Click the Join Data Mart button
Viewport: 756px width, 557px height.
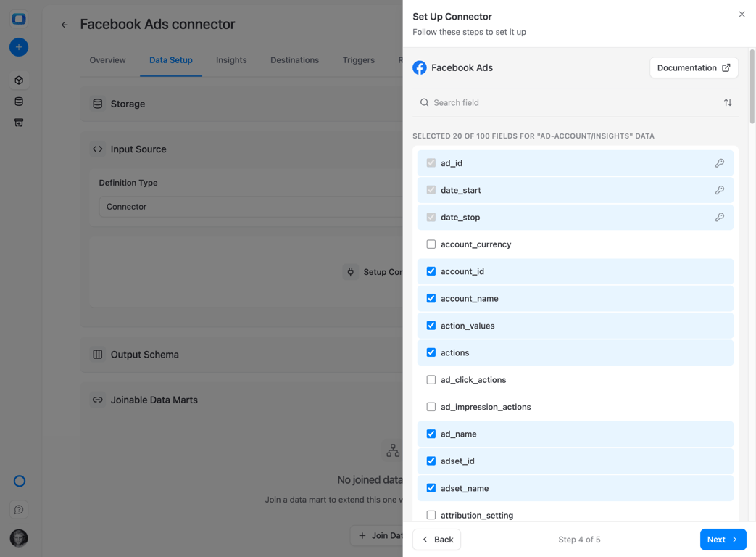377,535
